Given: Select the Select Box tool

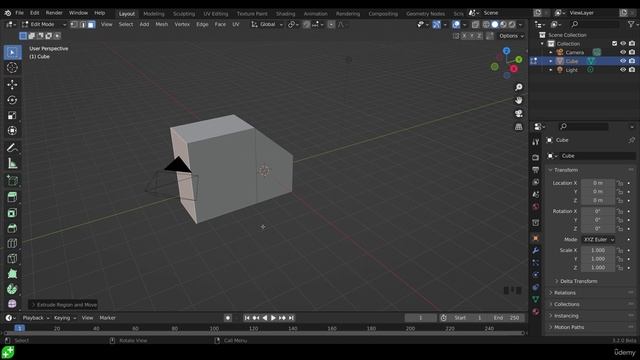Looking at the screenshot, I should [12, 52].
